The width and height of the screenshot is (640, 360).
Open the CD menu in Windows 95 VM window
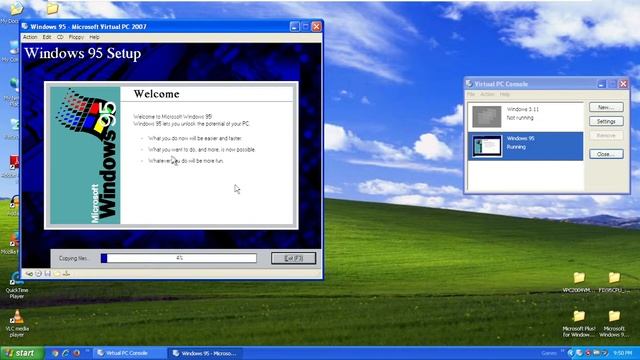pos(60,37)
